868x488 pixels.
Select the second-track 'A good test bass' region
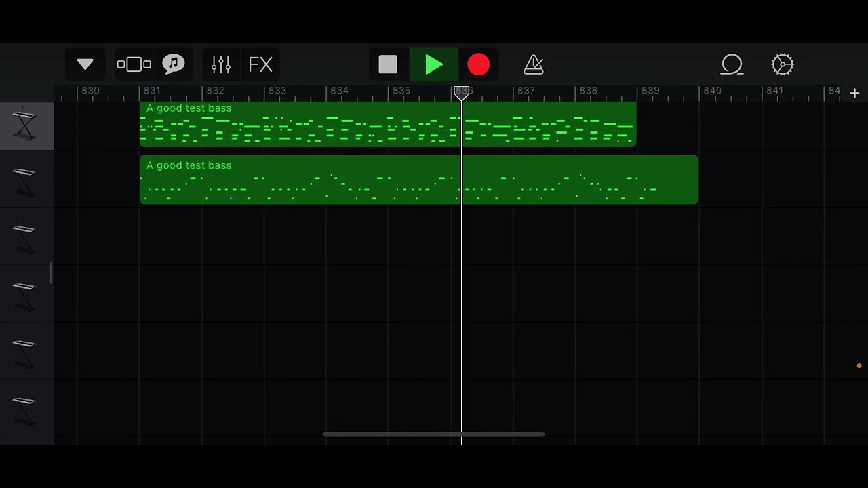419,180
